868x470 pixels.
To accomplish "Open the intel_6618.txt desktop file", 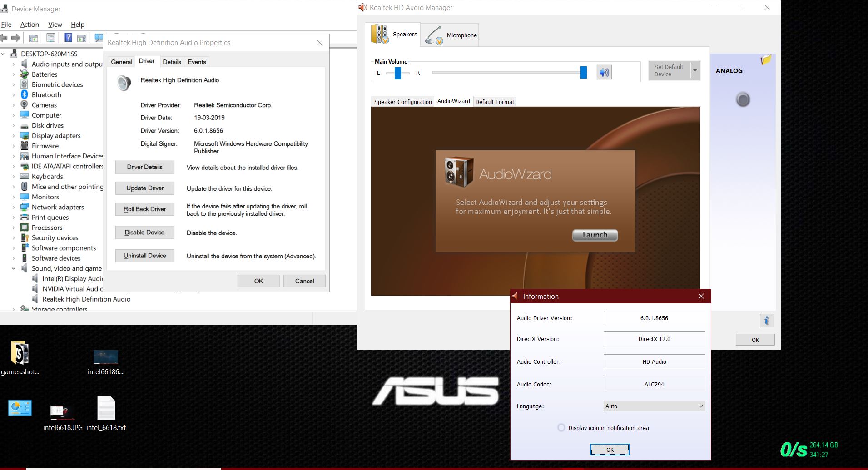I will click(106, 413).
